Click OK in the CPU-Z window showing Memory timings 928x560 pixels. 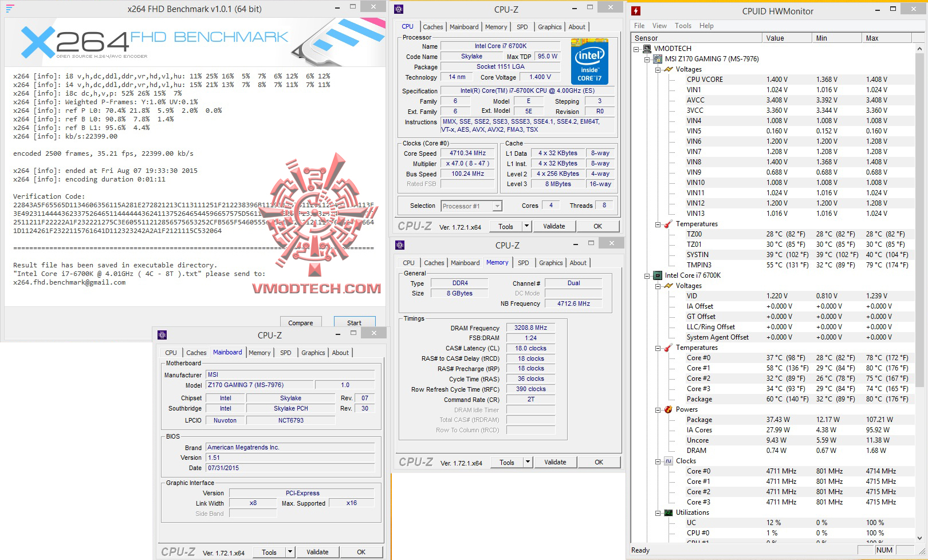click(599, 462)
